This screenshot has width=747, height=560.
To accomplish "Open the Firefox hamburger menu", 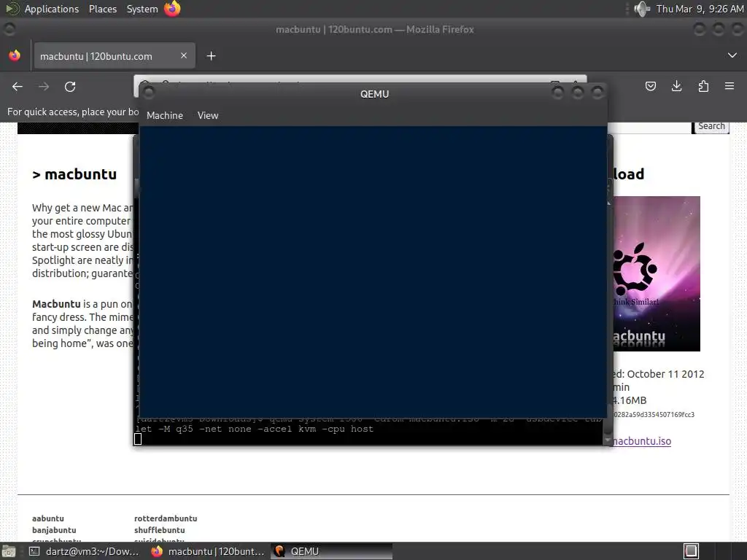I will tap(729, 86).
